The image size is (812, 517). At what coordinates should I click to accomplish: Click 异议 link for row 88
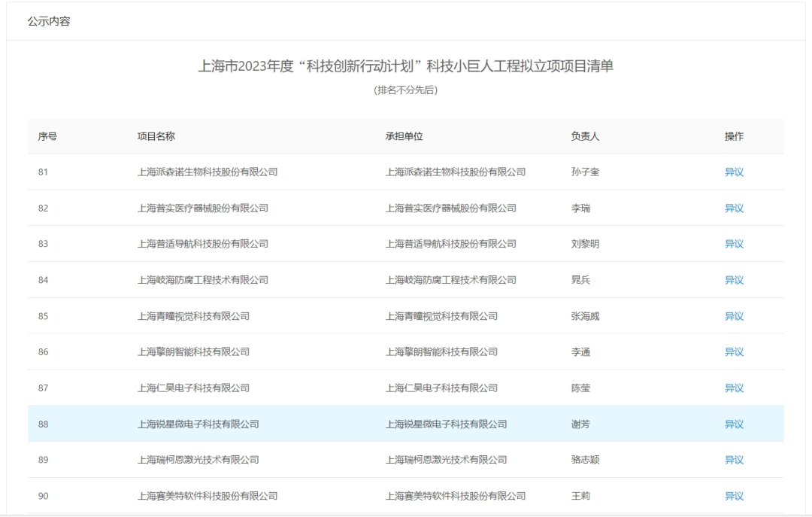pyautogui.click(x=734, y=424)
